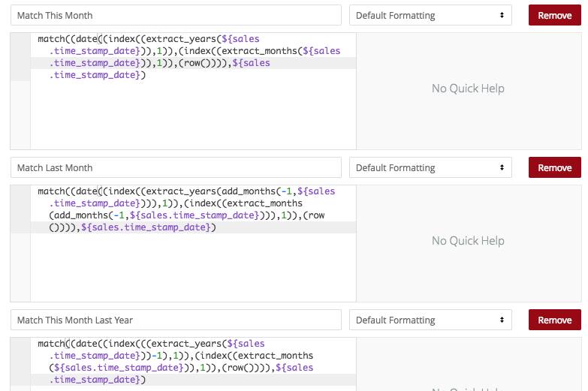This screenshot has width=588, height=391.
Task: Remove the Match This Month Last Year calculation
Action: coord(555,320)
